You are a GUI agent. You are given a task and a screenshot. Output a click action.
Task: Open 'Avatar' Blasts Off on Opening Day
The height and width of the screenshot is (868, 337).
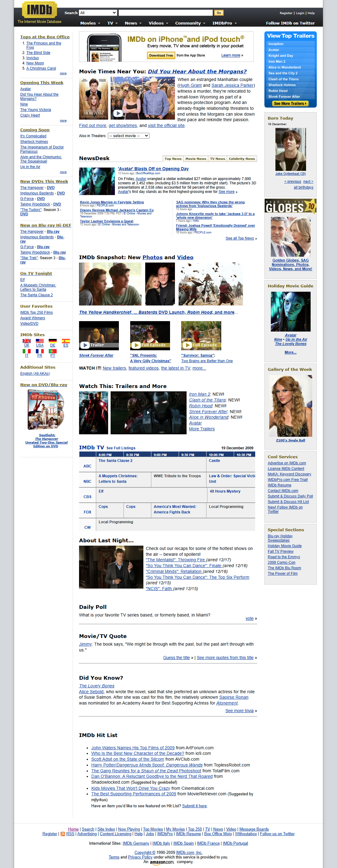pyautogui.click(x=153, y=169)
